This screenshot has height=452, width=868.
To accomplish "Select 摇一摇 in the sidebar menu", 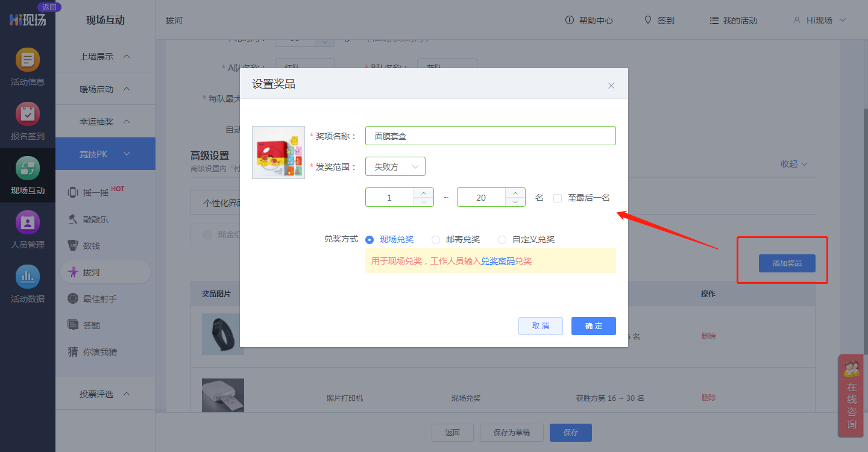I will coord(96,193).
